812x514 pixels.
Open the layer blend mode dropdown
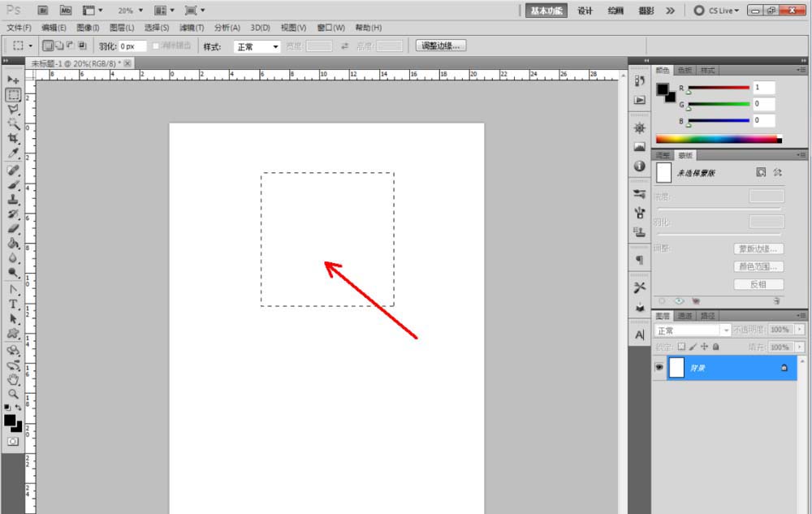692,330
